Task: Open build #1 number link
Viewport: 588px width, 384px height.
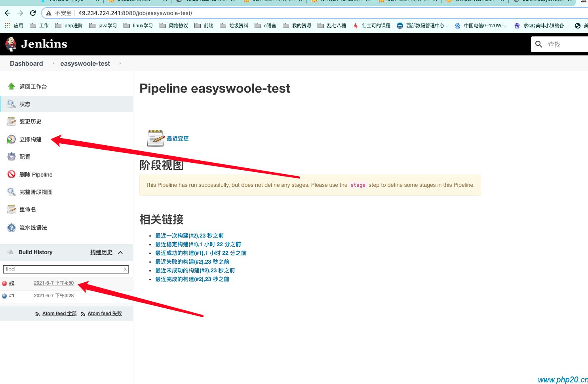Action: 12,296
